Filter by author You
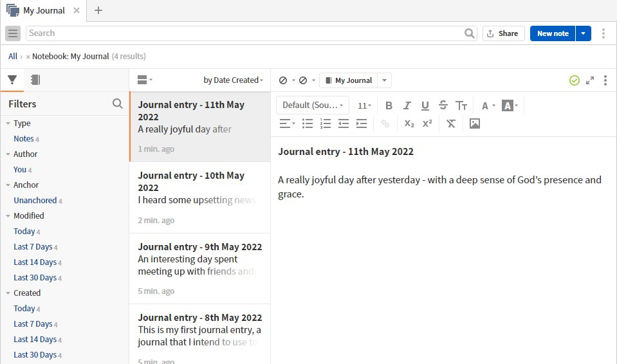This screenshot has height=364, width=617. pyautogui.click(x=20, y=170)
